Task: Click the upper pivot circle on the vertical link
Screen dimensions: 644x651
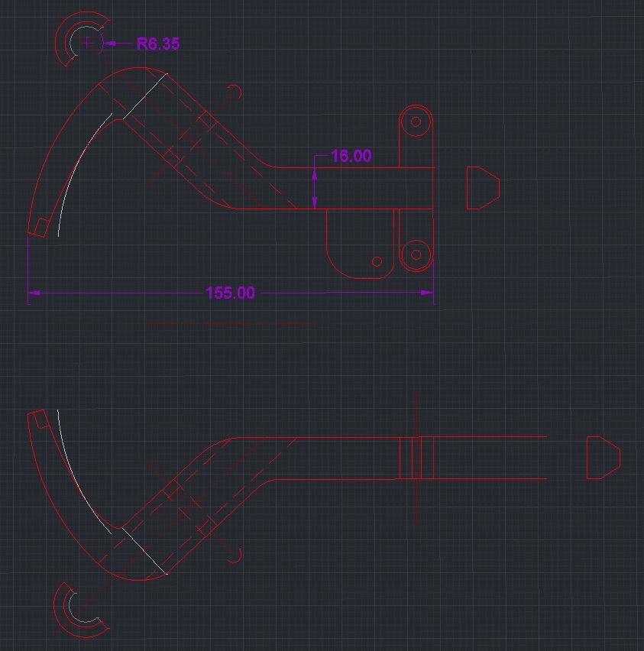Action: 416,121
